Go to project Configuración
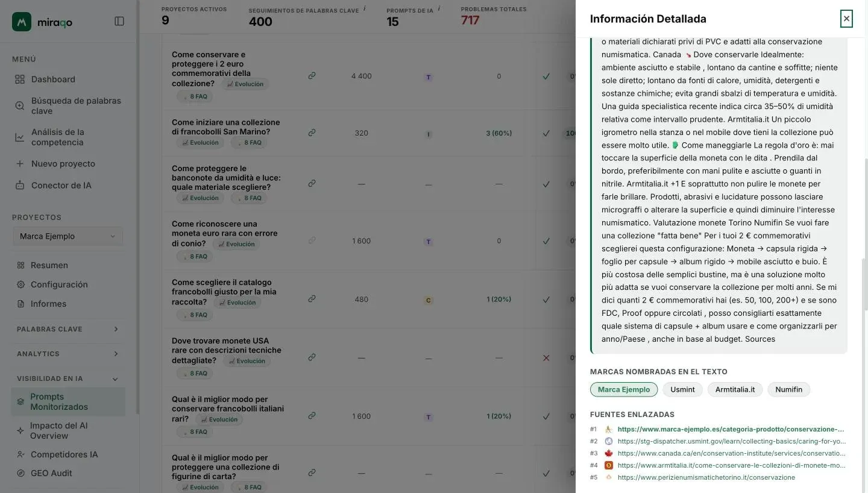The height and width of the screenshot is (493, 868). pos(68,284)
